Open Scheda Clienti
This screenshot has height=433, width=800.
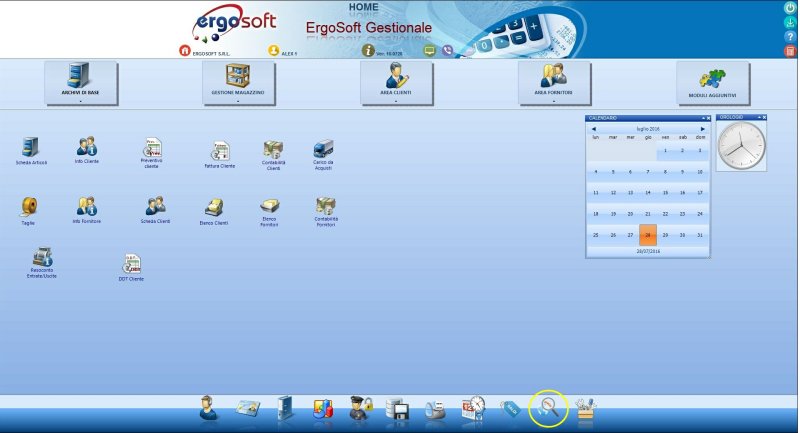click(155, 210)
